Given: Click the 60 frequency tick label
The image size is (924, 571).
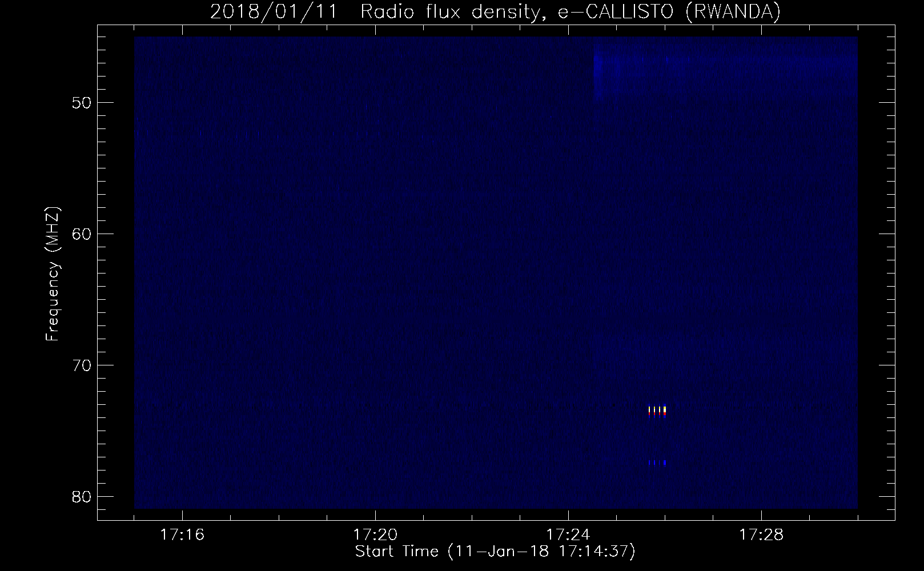Looking at the screenshot, I should tap(82, 234).
